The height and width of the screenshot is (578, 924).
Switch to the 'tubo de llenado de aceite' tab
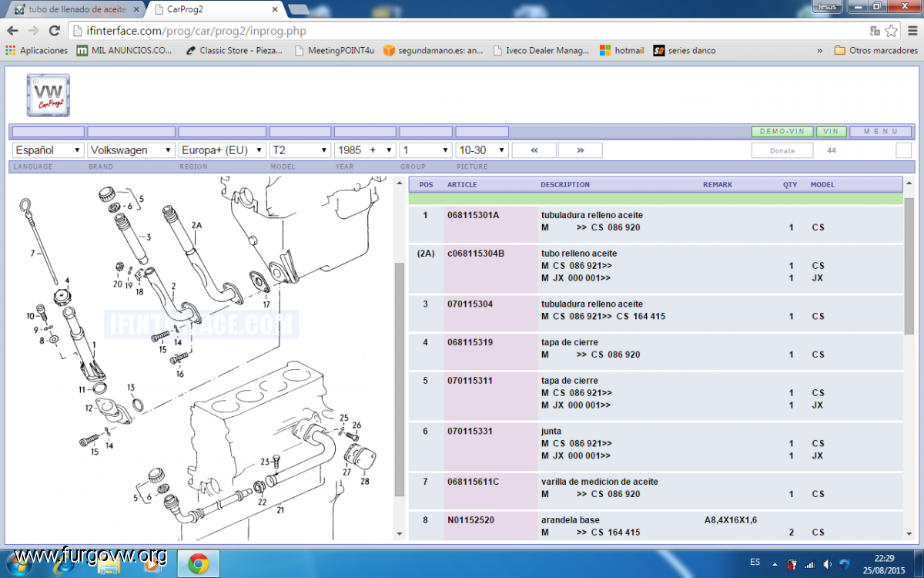coord(75,9)
